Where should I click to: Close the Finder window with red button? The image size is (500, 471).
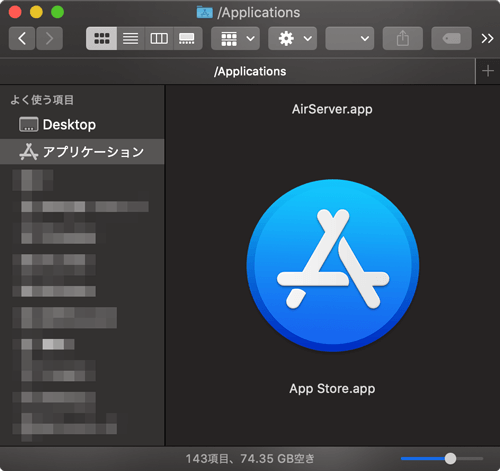[15, 12]
